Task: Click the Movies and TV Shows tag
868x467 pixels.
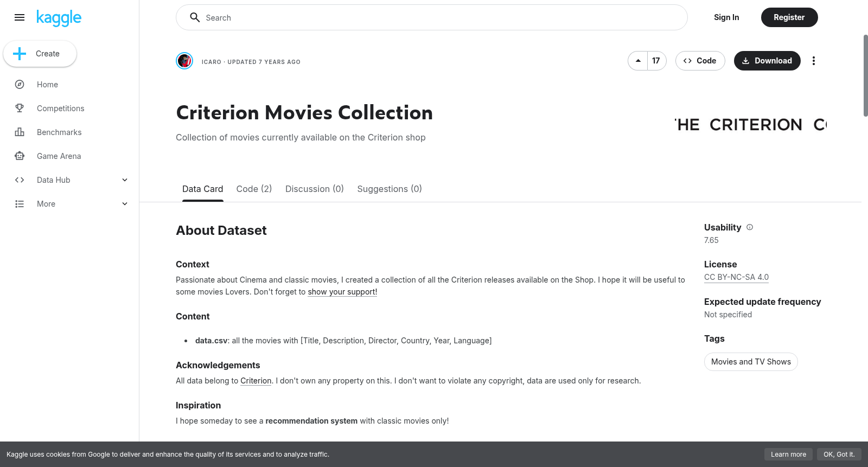Action: (751, 362)
